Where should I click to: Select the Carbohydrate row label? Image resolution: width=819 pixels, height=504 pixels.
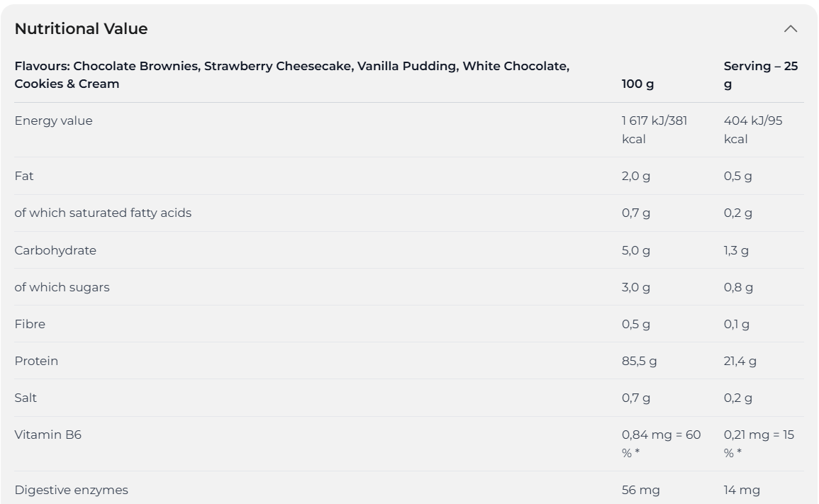[55, 250]
